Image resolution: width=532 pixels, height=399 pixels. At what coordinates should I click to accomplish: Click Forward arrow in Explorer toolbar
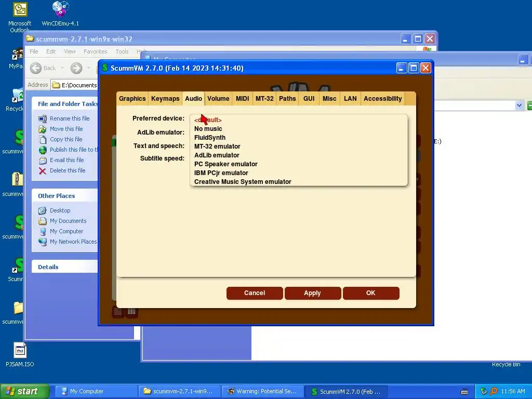(x=76, y=68)
